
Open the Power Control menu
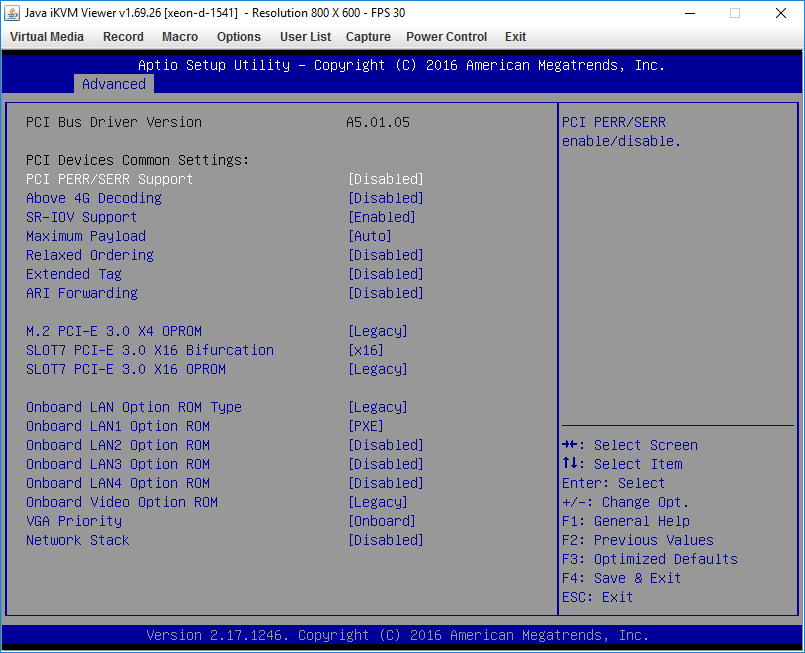tap(447, 37)
